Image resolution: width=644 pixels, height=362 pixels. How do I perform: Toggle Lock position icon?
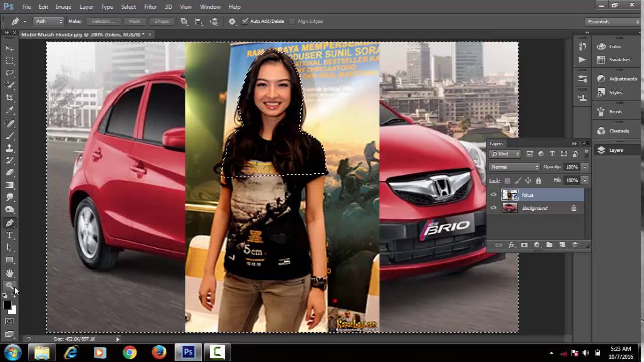[528, 180]
